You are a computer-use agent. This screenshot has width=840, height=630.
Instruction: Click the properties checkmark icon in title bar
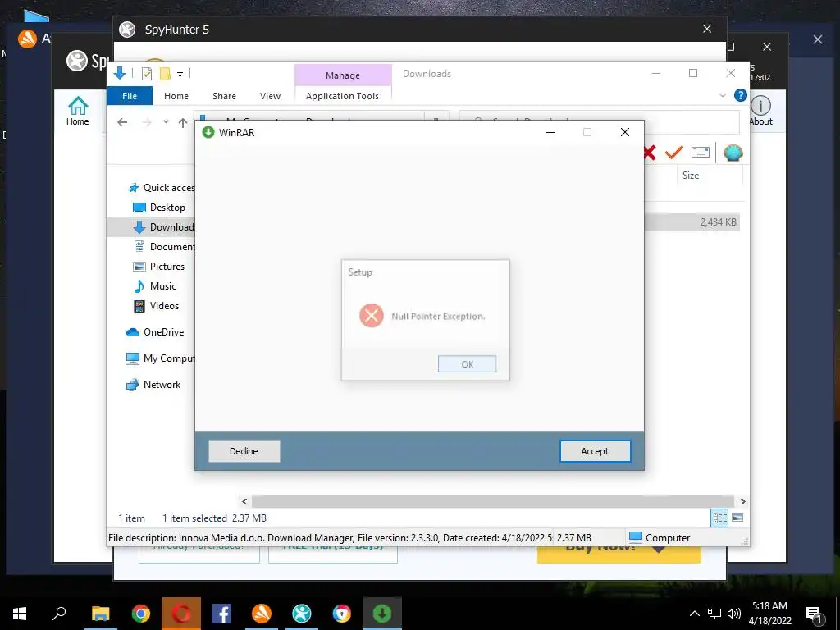(147, 74)
